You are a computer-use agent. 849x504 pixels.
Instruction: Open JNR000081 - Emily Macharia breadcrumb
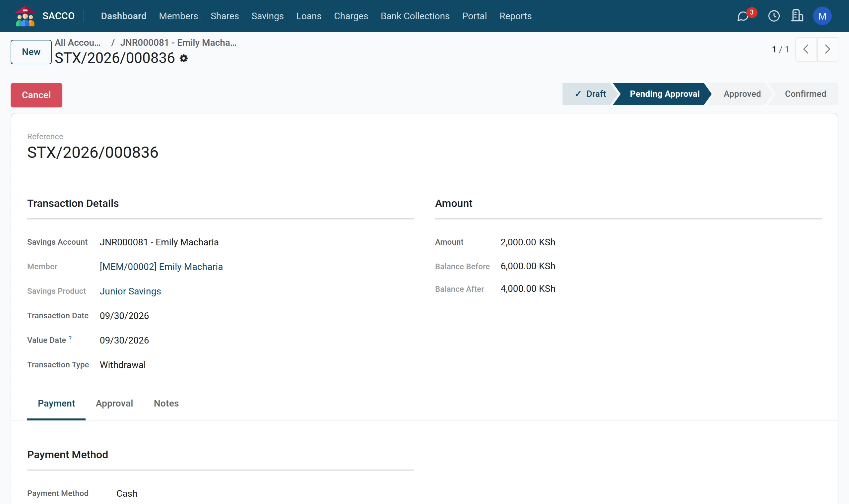(178, 42)
